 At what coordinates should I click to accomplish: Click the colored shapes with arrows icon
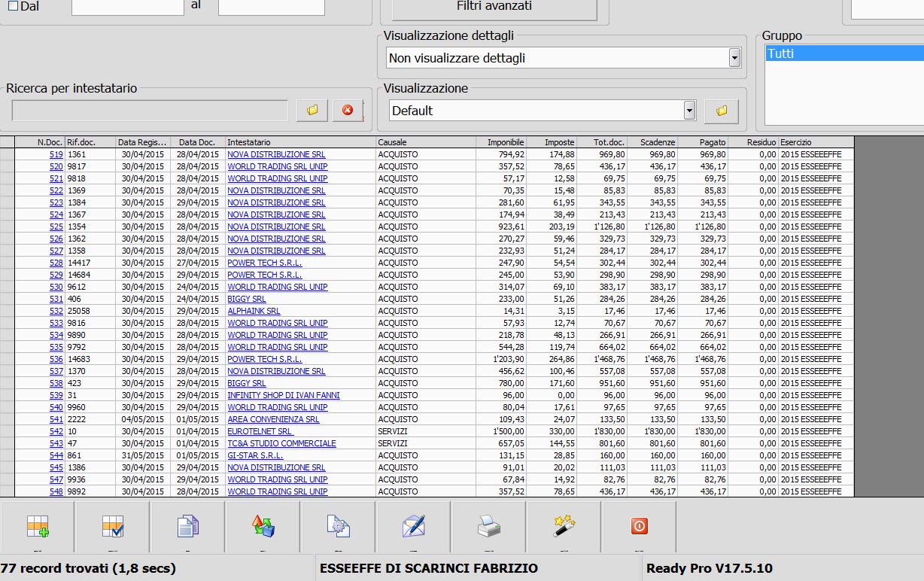(x=263, y=527)
